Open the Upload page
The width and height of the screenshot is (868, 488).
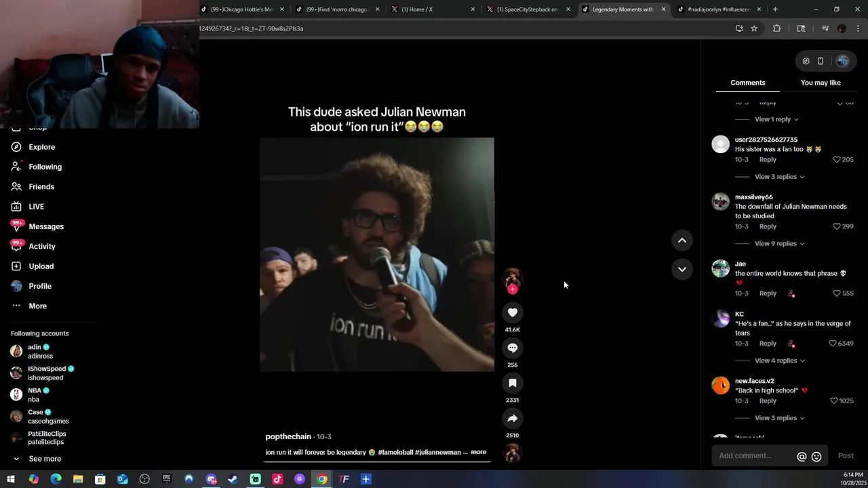41,266
